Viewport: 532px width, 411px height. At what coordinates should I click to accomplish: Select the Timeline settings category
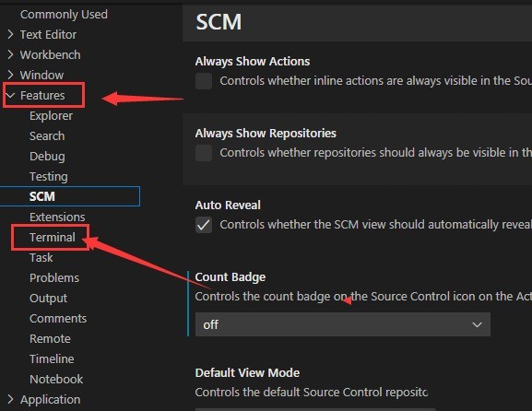[52, 358]
